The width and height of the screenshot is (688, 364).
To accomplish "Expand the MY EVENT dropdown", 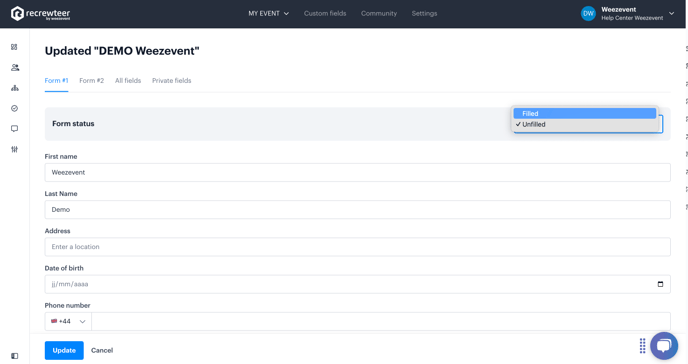I will 269,14.
